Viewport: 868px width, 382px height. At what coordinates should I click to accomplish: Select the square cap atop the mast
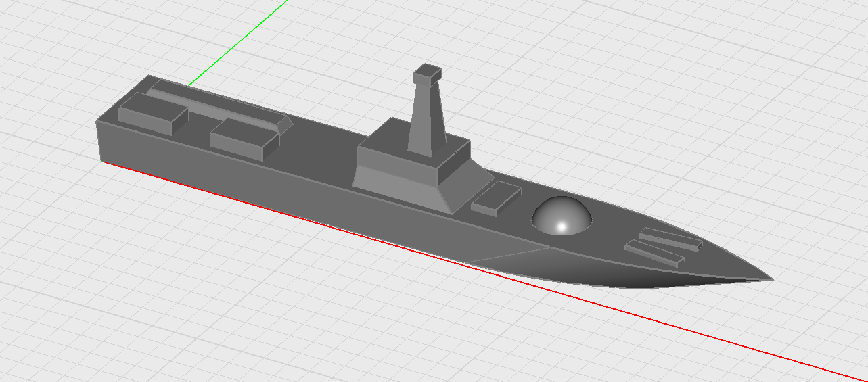pyautogui.click(x=428, y=73)
